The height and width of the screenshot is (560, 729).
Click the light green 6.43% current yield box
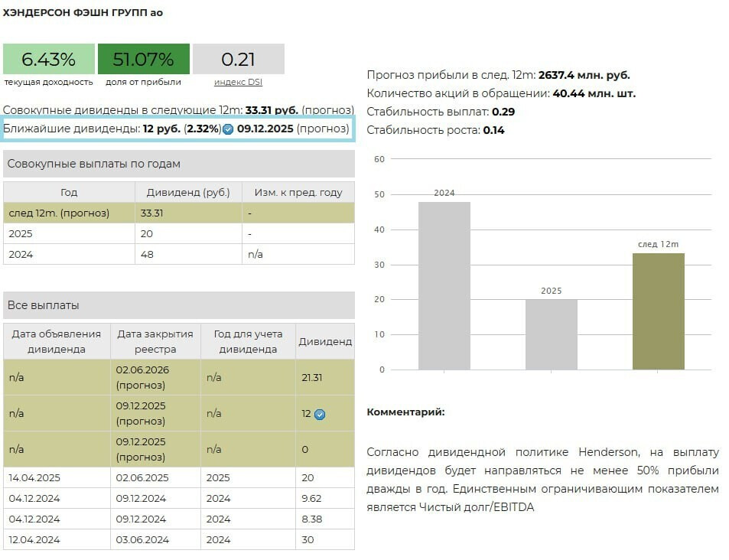click(x=49, y=59)
